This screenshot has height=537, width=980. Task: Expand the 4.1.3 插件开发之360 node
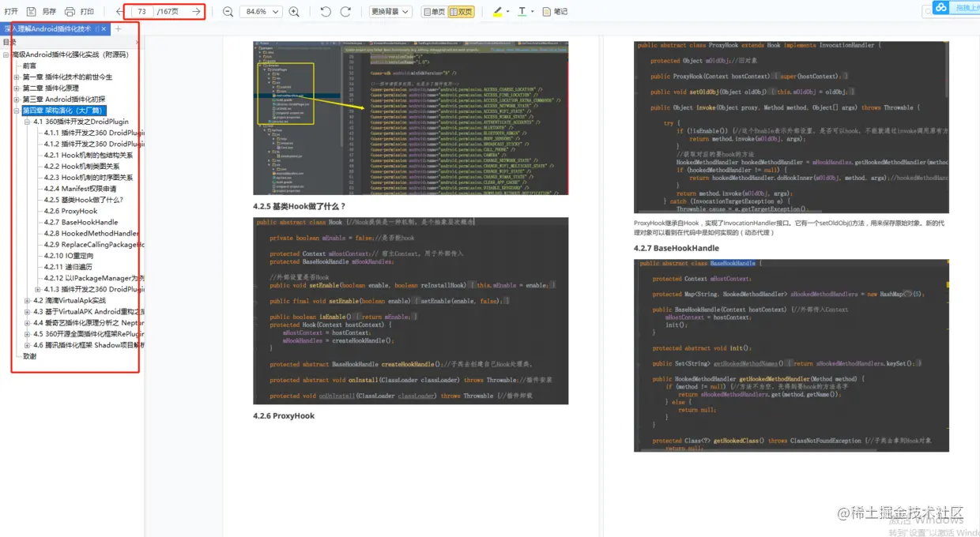[39, 289]
